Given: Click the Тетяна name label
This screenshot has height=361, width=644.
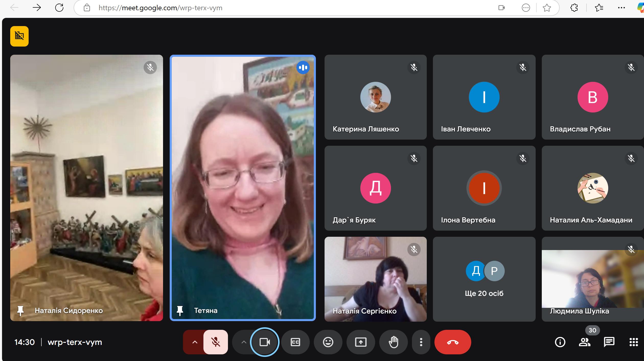Looking at the screenshot, I should click(x=206, y=311).
